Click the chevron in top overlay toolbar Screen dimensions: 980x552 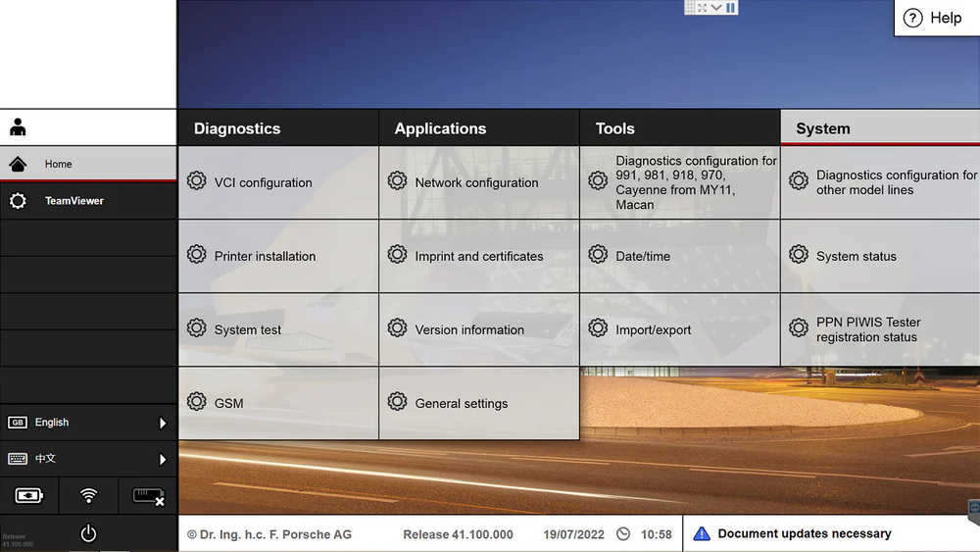click(716, 8)
